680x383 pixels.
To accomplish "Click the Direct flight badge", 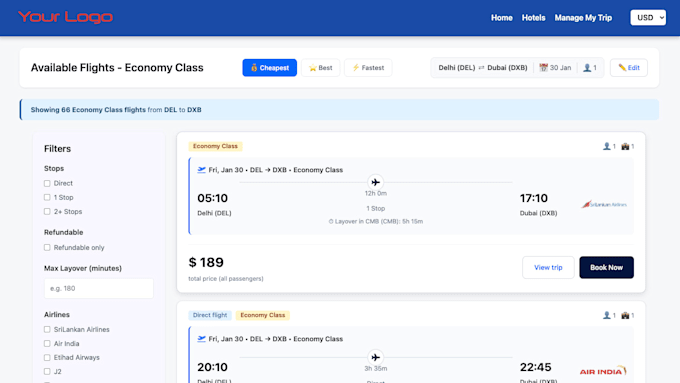I will click(x=210, y=315).
